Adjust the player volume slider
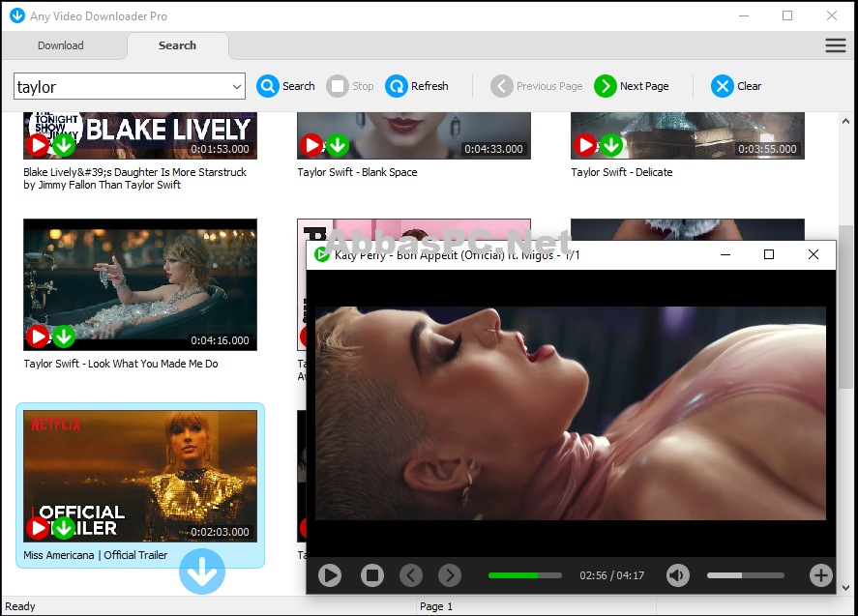 tap(745, 575)
